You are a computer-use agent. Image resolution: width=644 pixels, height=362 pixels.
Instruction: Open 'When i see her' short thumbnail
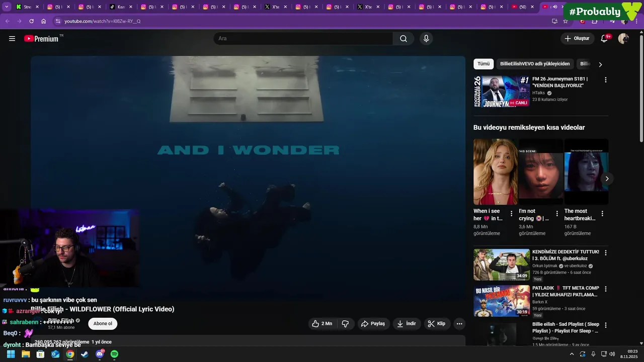click(496, 172)
